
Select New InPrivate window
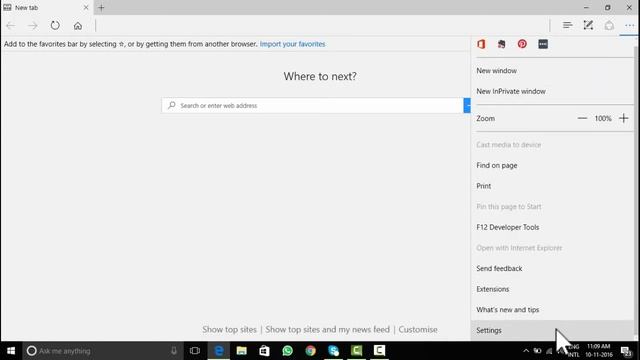tap(553, 91)
